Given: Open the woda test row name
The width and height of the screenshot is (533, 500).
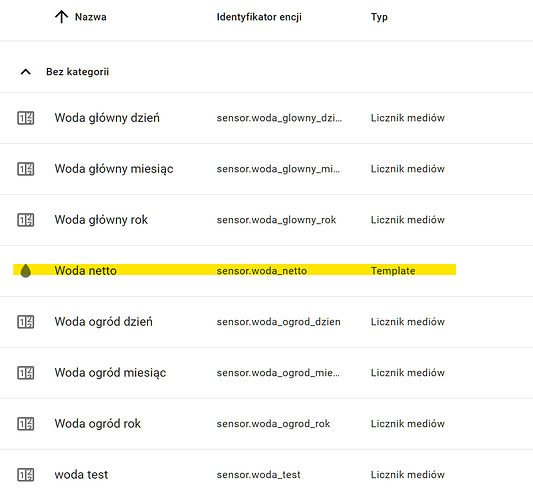Looking at the screenshot, I should [81, 475].
